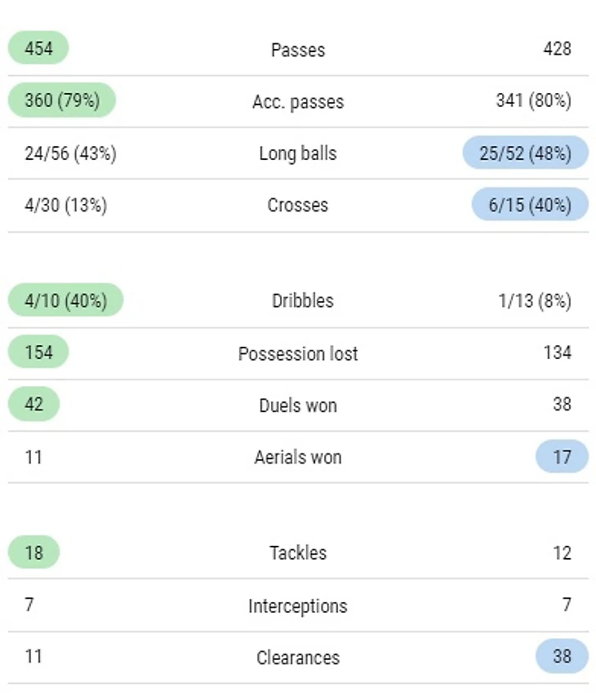Click the blue 6/15 (40%) crosses badge

click(x=530, y=205)
